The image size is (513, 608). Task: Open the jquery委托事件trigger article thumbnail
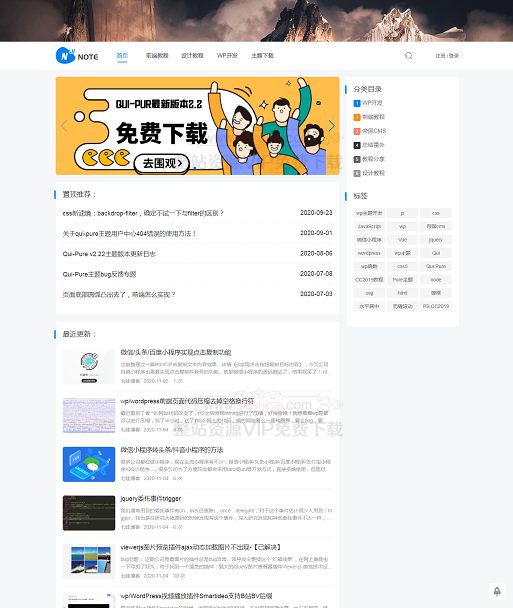click(89, 513)
